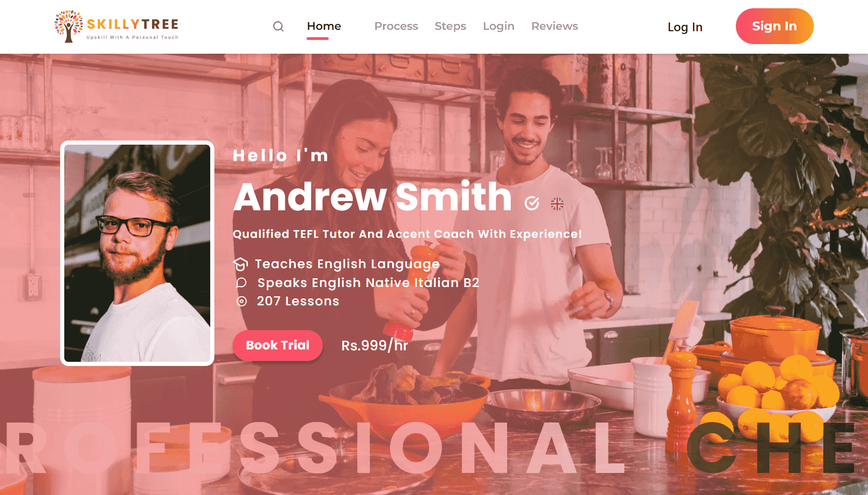
Task: Select the Login nav link
Action: pos(498,26)
